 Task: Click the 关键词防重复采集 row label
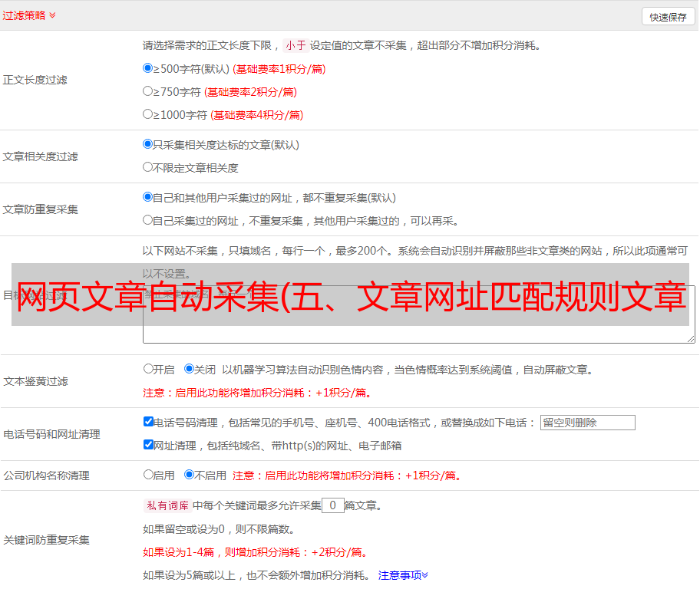pos(46,540)
